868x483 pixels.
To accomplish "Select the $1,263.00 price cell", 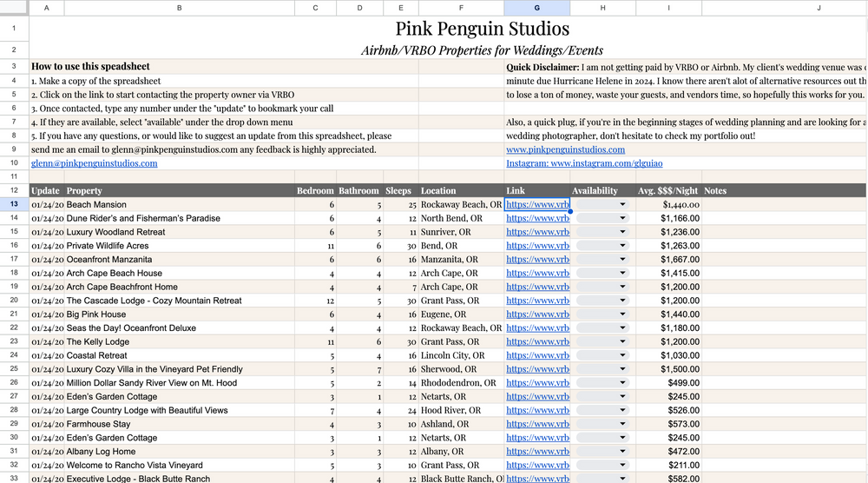I will [x=668, y=245].
